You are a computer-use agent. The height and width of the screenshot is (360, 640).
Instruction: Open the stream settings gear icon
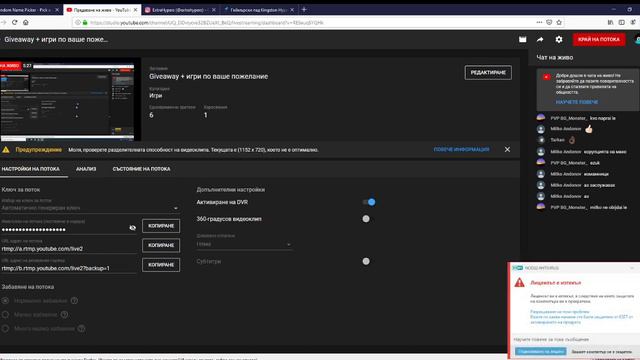point(559,40)
